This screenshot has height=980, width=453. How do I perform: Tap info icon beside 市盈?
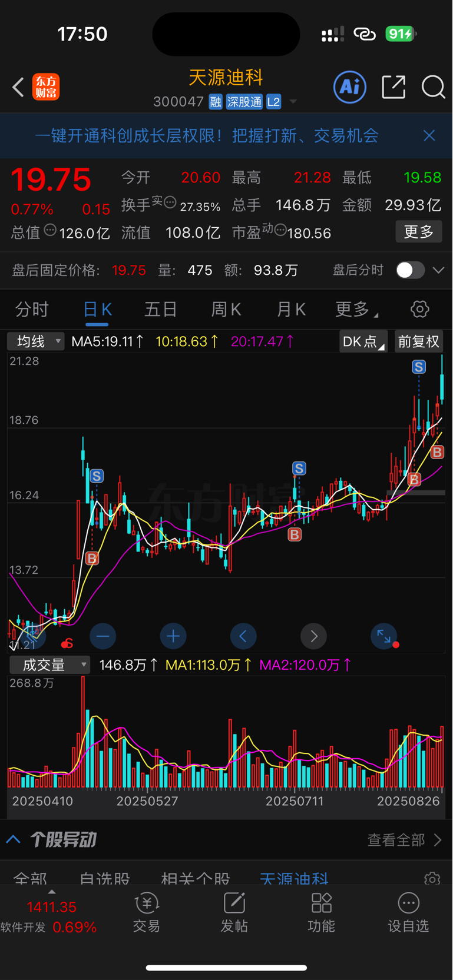tap(280, 230)
